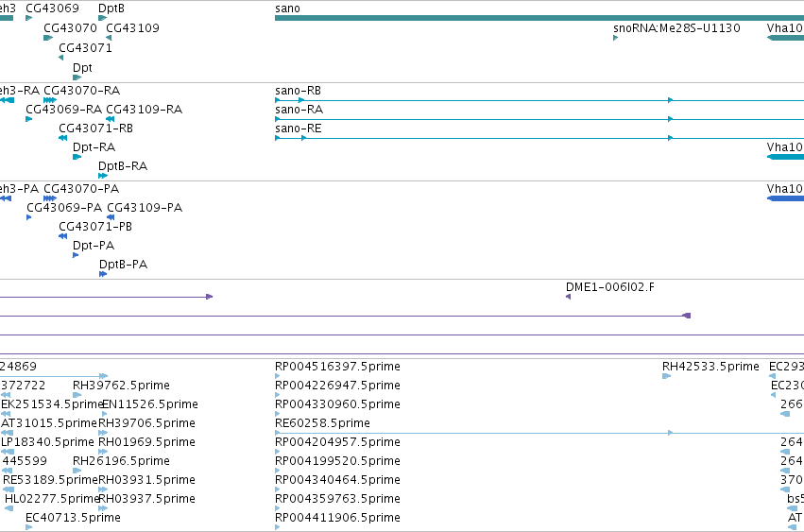Click transcript CG43069-RA

(64, 110)
